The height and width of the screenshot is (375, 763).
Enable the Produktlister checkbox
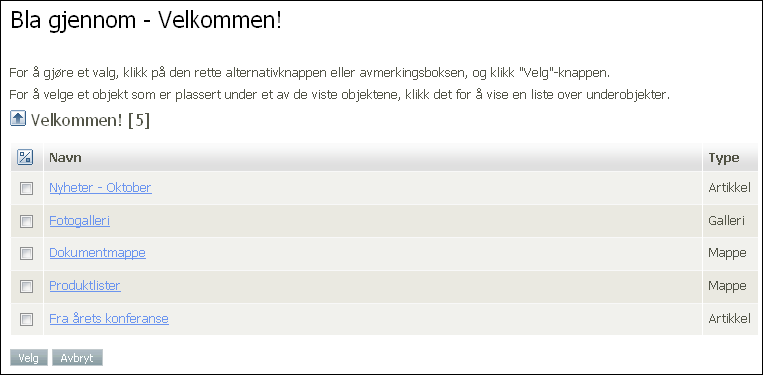[26, 286]
